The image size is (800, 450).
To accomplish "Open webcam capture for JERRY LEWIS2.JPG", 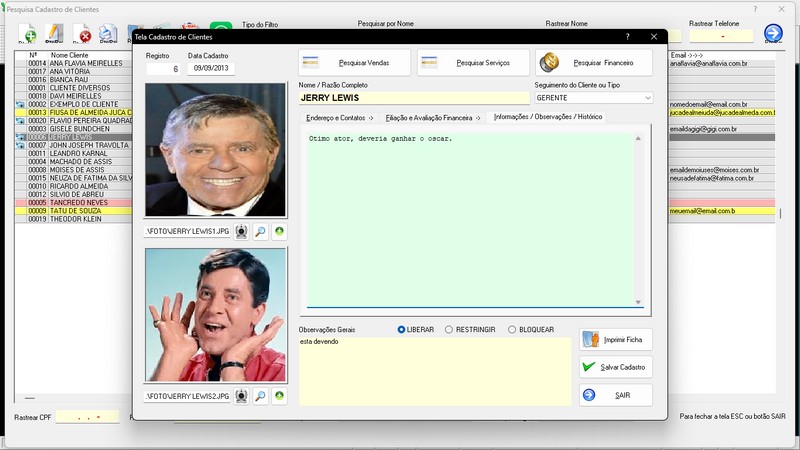I will (241, 396).
